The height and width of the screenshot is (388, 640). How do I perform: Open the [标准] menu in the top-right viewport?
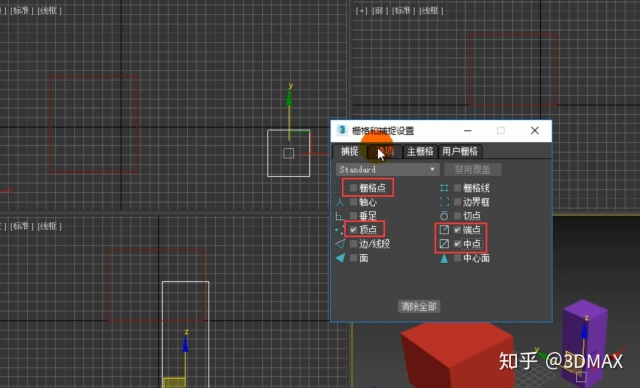[403, 11]
